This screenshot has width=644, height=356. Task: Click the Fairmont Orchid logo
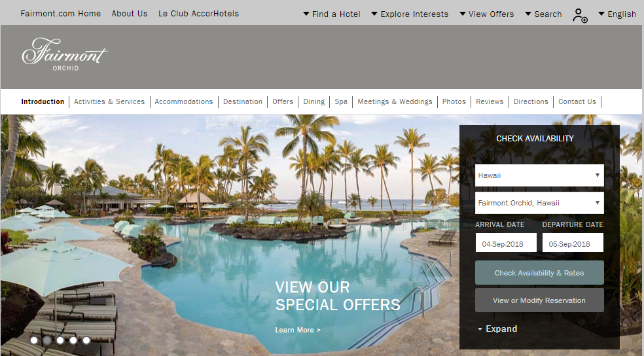pos(65,54)
